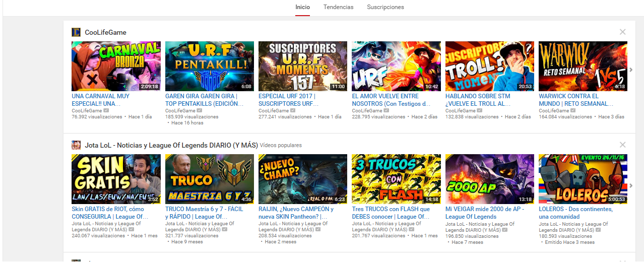Go to the Suscripciones tab

tap(385, 7)
